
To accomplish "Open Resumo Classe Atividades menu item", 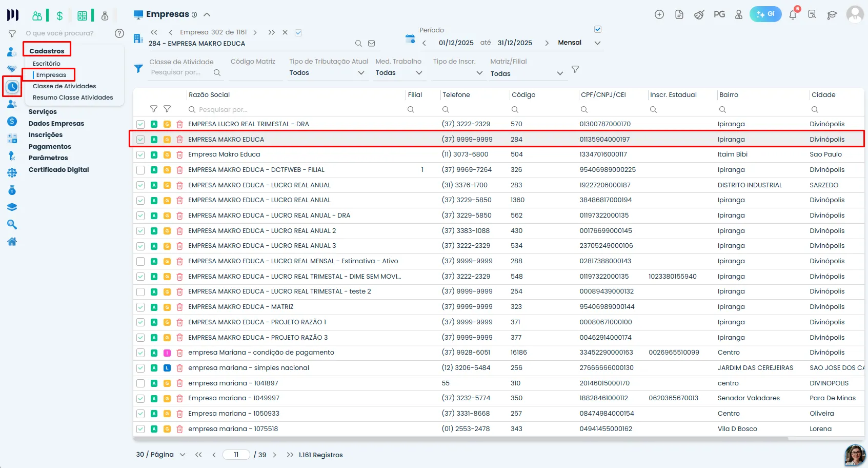I will coord(73,98).
